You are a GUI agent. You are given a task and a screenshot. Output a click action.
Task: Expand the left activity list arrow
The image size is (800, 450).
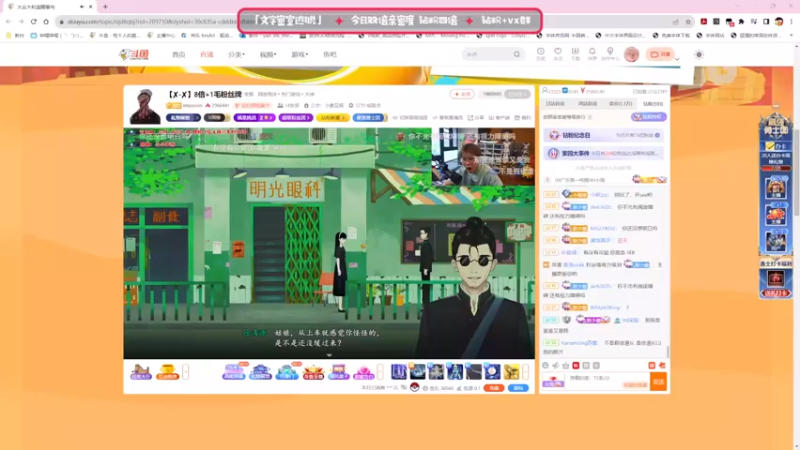pyautogui.click(x=186, y=372)
